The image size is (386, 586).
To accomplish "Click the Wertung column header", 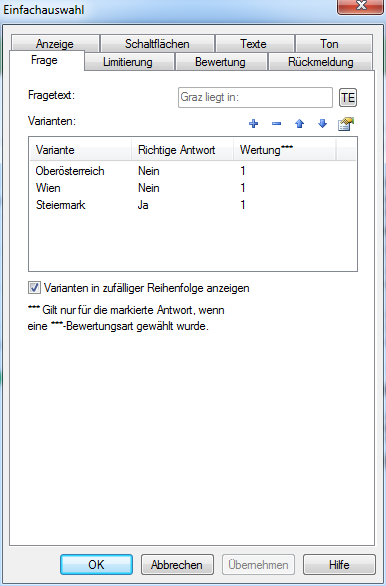I will tap(285, 150).
